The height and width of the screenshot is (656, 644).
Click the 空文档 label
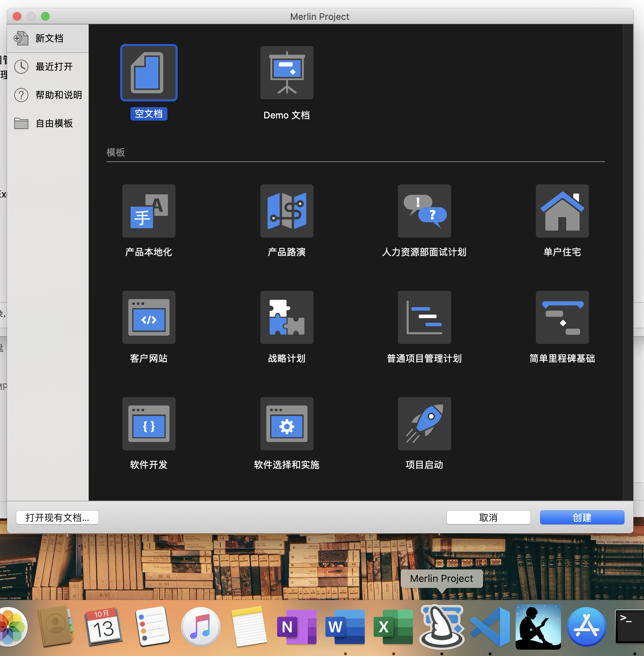(149, 114)
